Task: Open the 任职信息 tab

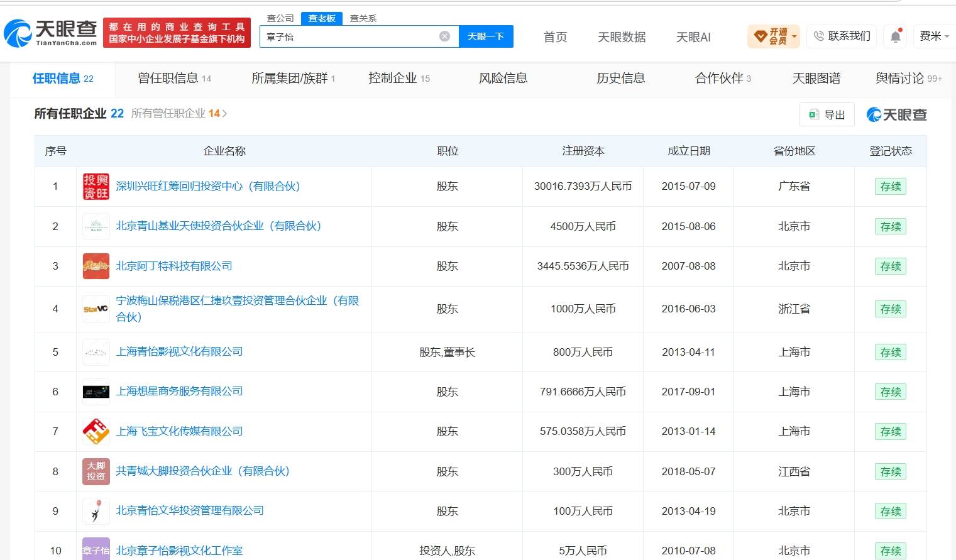Action: pyautogui.click(x=63, y=79)
